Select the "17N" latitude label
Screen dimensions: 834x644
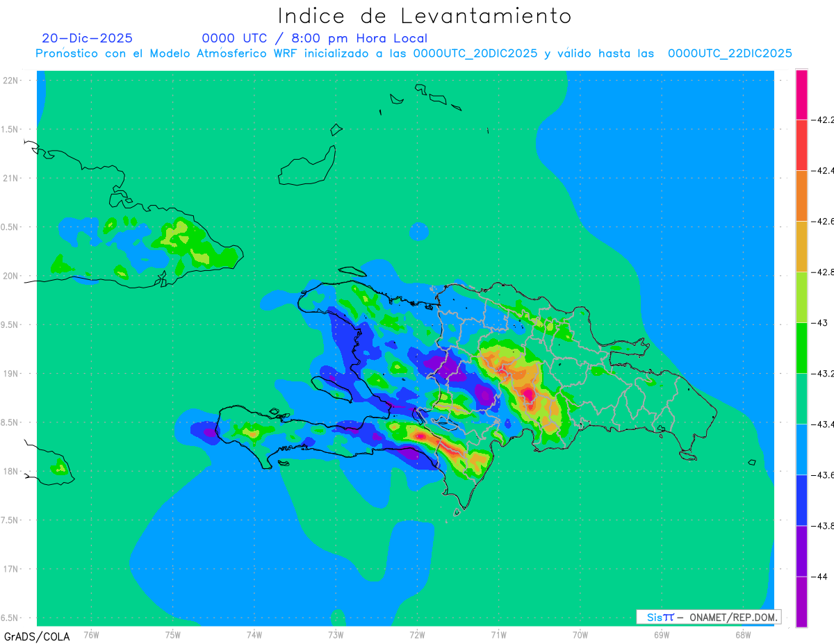click(11, 569)
